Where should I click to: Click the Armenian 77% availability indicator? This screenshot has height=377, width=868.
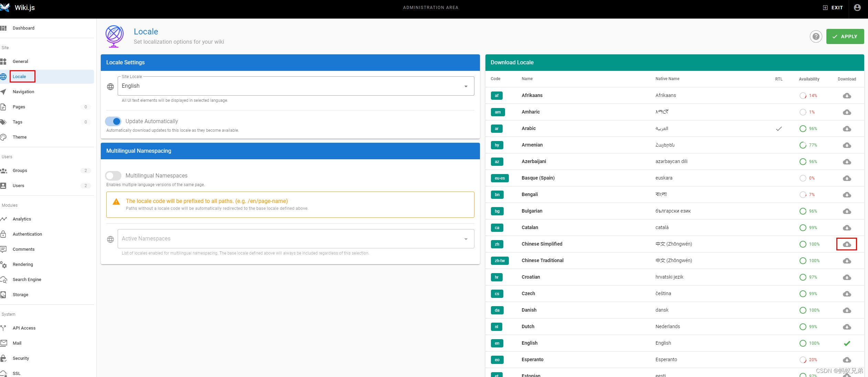(808, 145)
